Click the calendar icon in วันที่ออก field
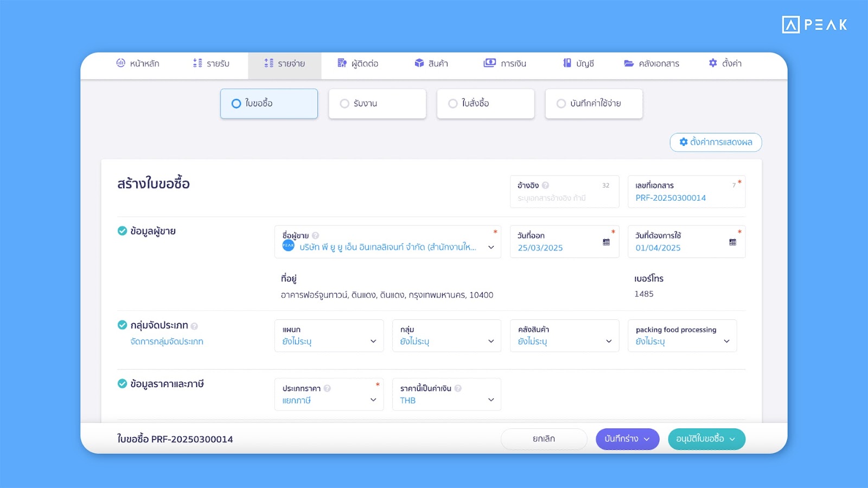 tap(606, 242)
